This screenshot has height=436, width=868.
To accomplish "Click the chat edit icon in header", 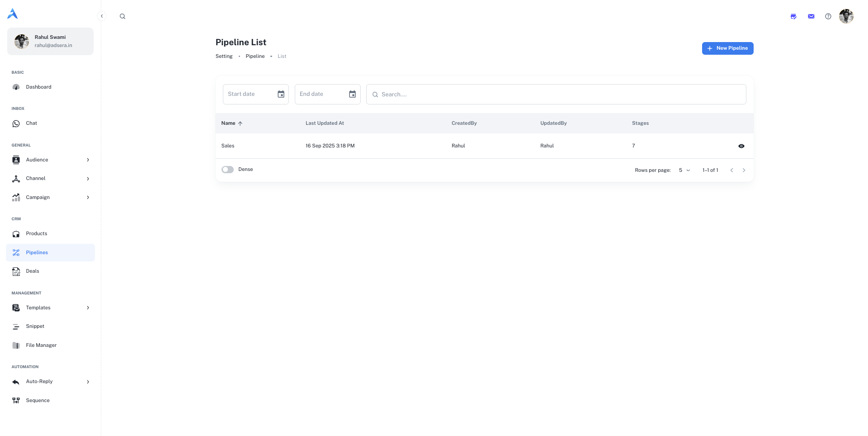I will (793, 16).
